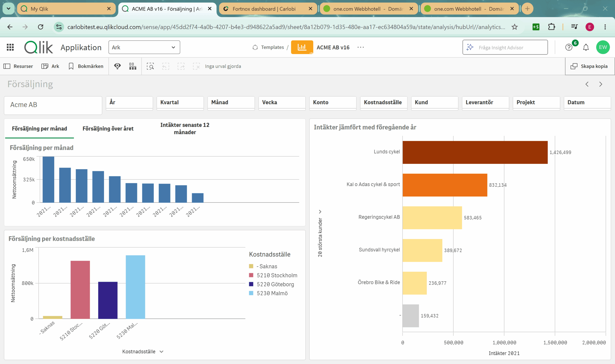The height and width of the screenshot is (364, 615).
Task: Toggle 5230 Malmö in the legend
Action: click(x=268, y=293)
